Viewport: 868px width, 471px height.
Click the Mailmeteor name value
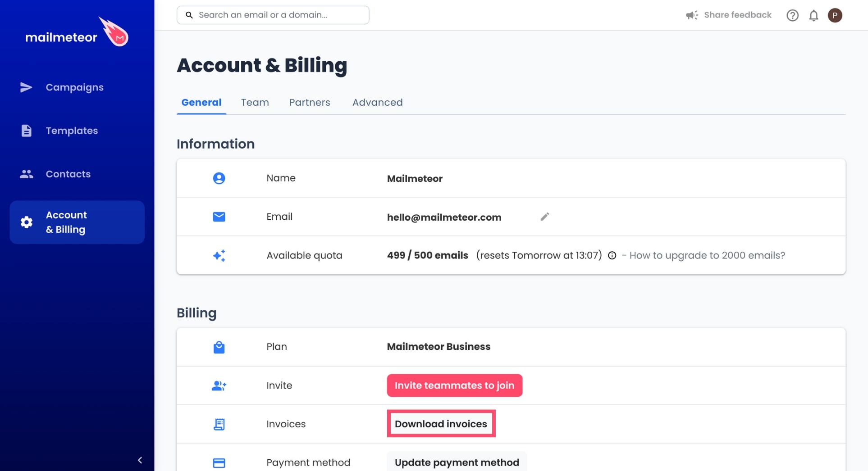tap(415, 179)
